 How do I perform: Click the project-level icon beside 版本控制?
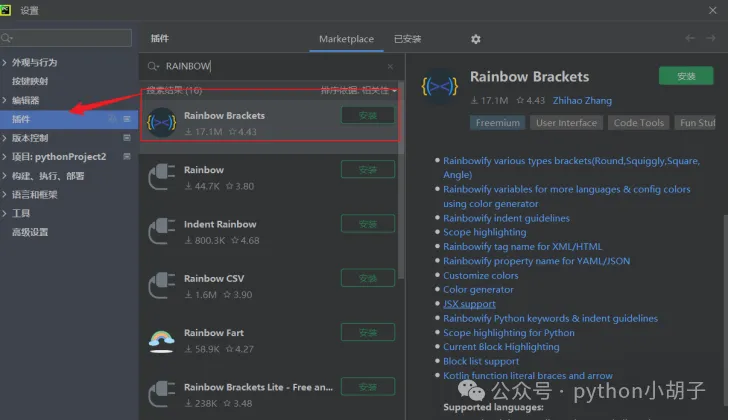click(x=126, y=138)
